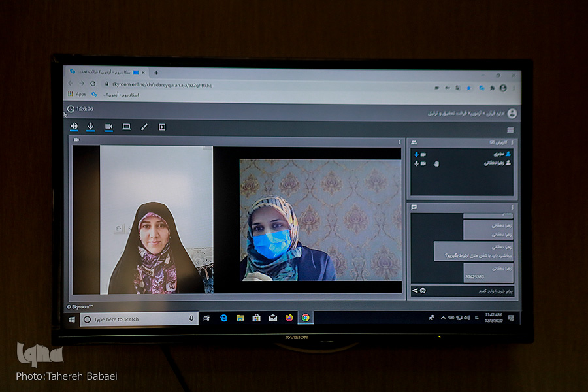The width and height of the screenshot is (588, 392).
Task: Open a new browser tab
Action: click(x=156, y=73)
